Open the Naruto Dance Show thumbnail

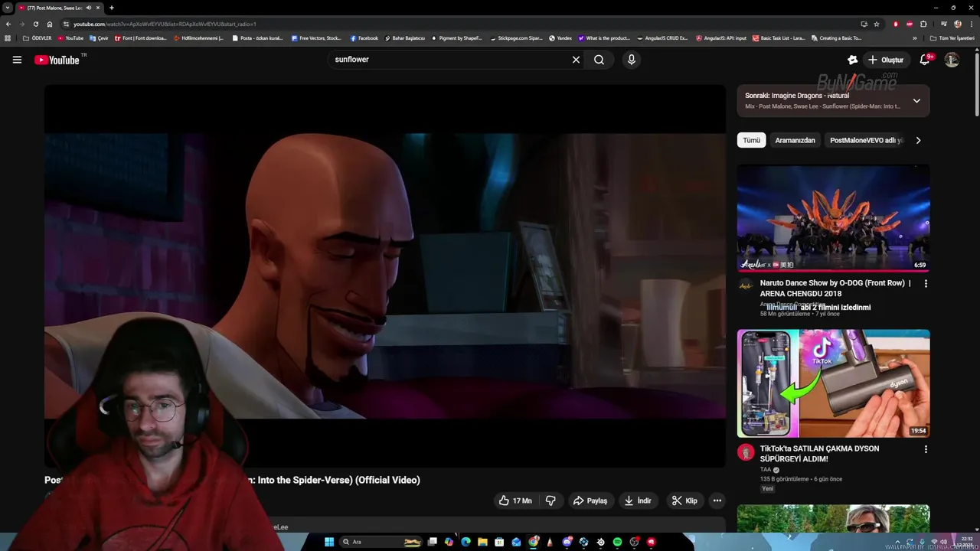tap(833, 218)
